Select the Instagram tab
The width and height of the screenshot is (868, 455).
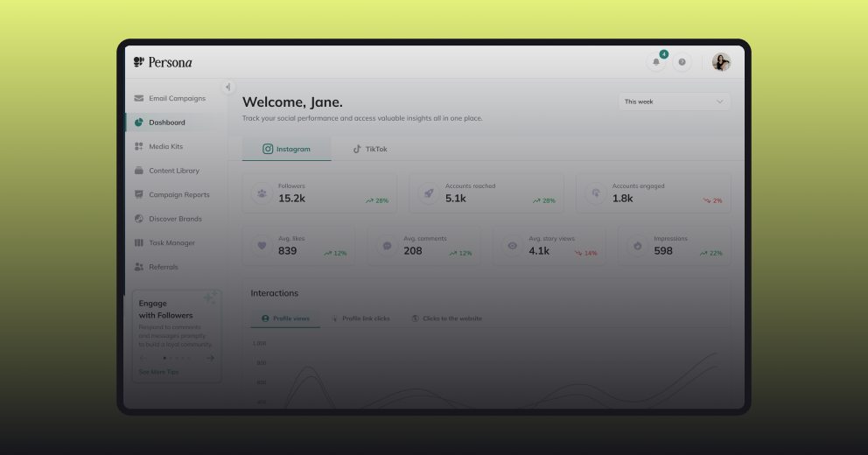[287, 149]
